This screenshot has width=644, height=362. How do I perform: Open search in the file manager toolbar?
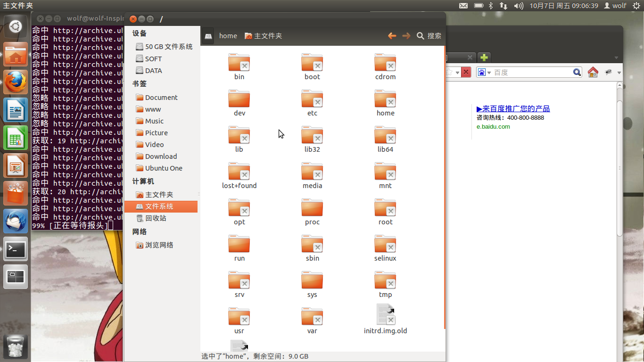pyautogui.click(x=429, y=36)
